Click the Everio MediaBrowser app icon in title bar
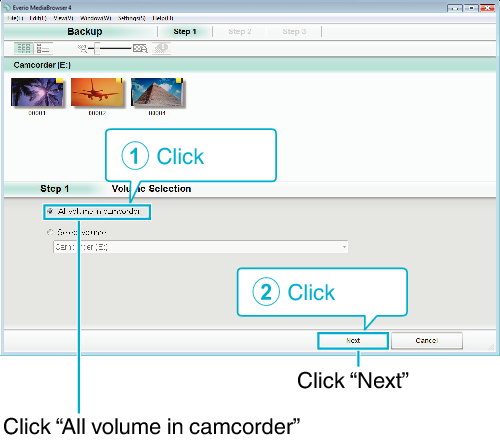This screenshot has height=447, width=500. click(7, 7)
